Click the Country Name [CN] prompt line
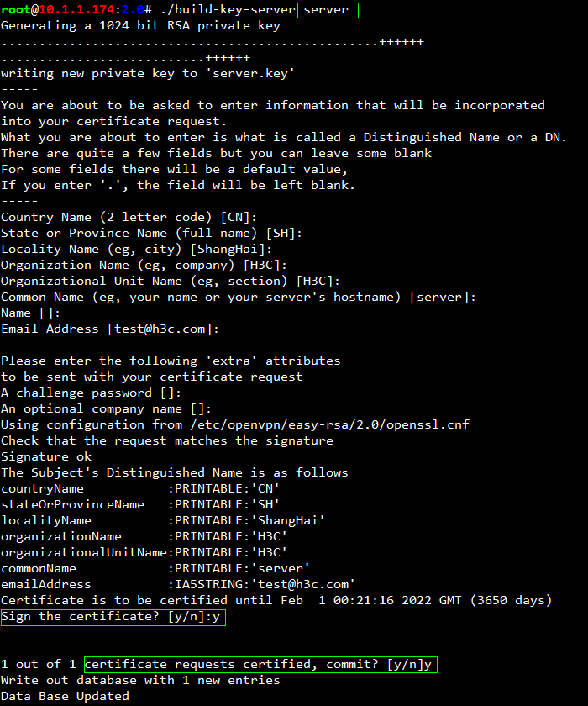 [x=129, y=217]
